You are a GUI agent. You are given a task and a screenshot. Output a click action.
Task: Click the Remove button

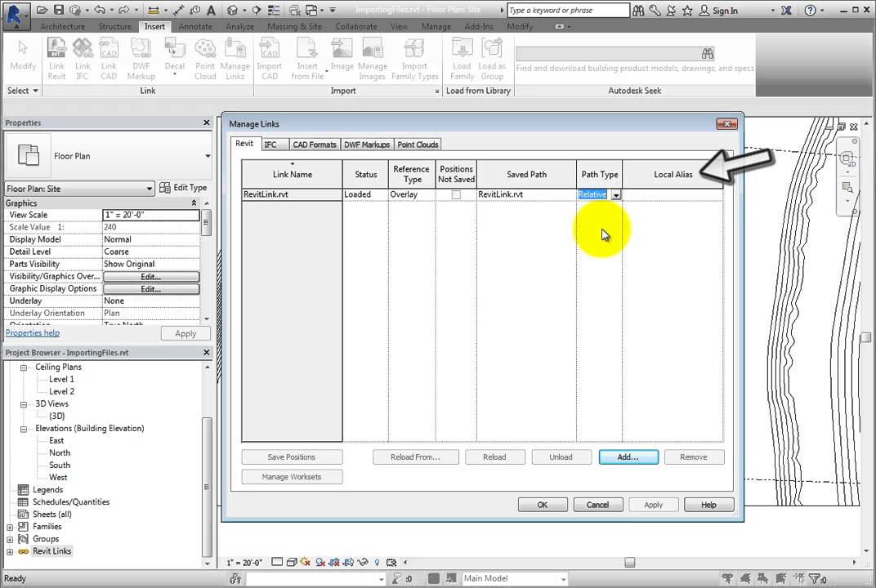(x=694, y=457)
